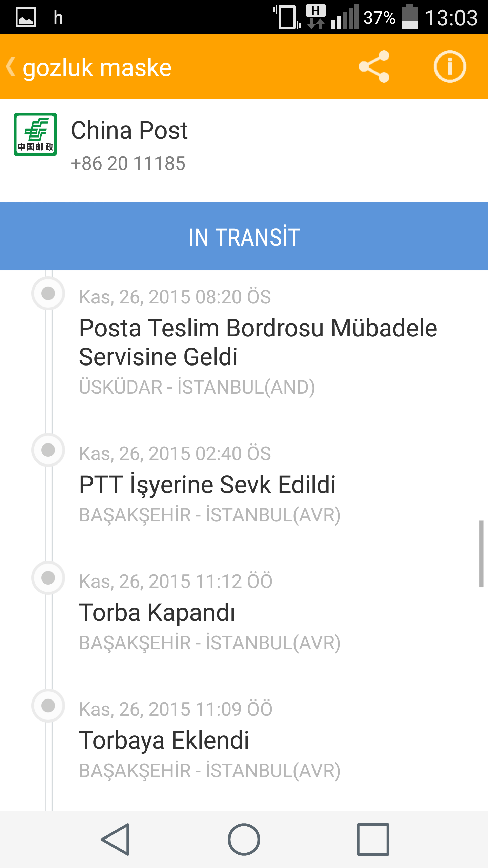Open the info icon in header
Image resolution: width=488 pixels, height=868 pixels.
(450, 66)
